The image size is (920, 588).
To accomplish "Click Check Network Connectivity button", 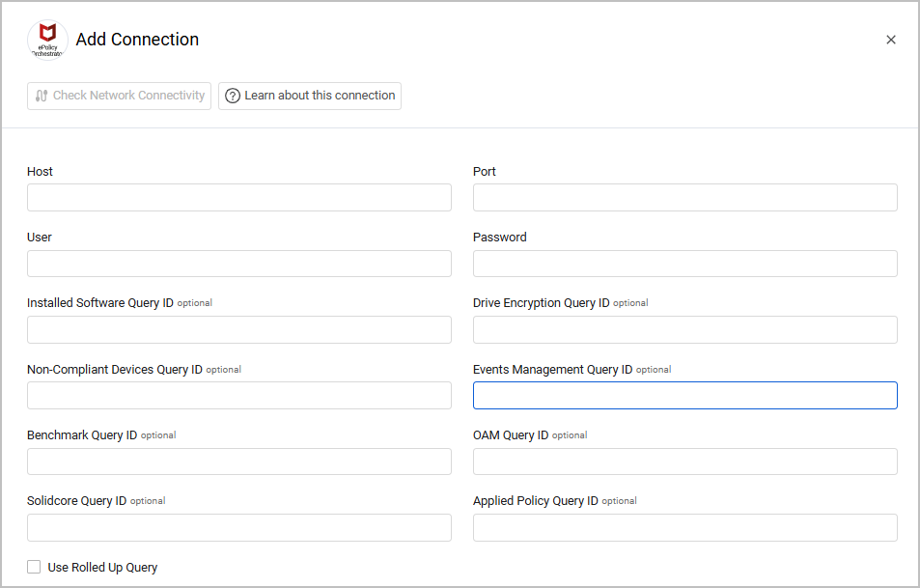I will pos(119,96).
